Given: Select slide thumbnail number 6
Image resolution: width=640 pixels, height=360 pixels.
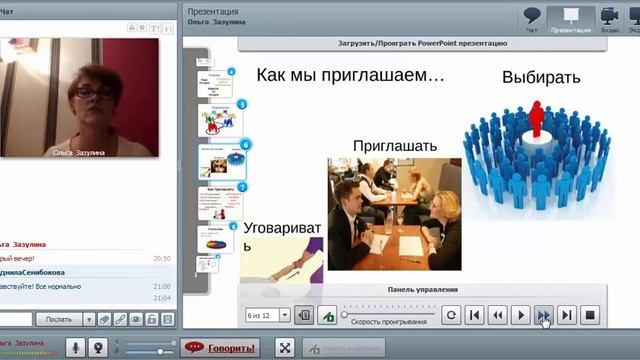Looking at the screenshot, I should coord(222,162).
